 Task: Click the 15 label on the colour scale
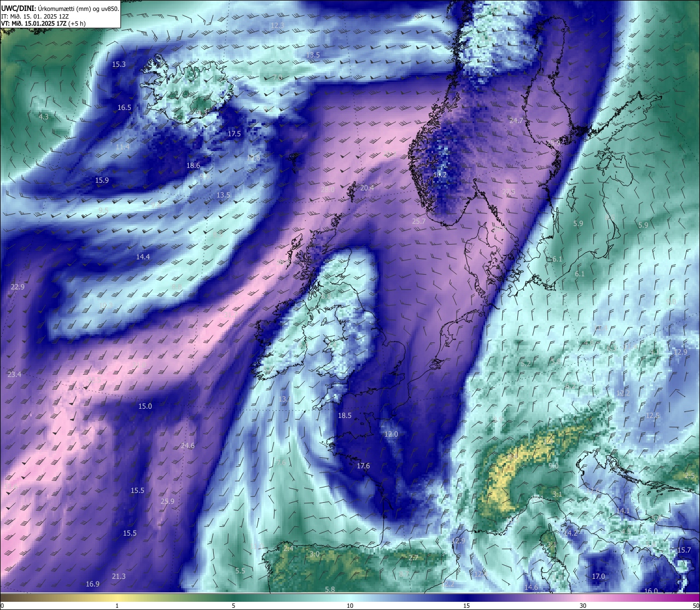click(466, 606)
